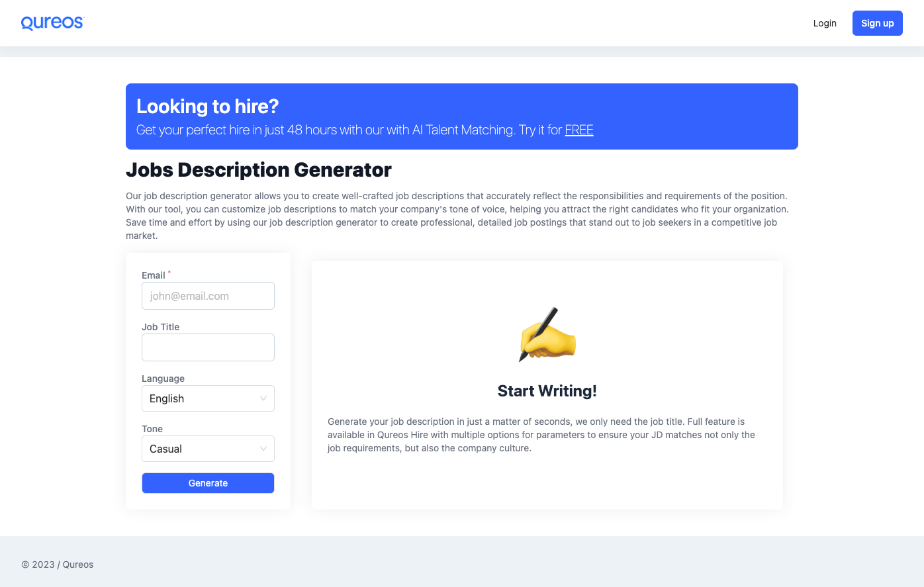Click the writing hand emoji

click(547, 334)
